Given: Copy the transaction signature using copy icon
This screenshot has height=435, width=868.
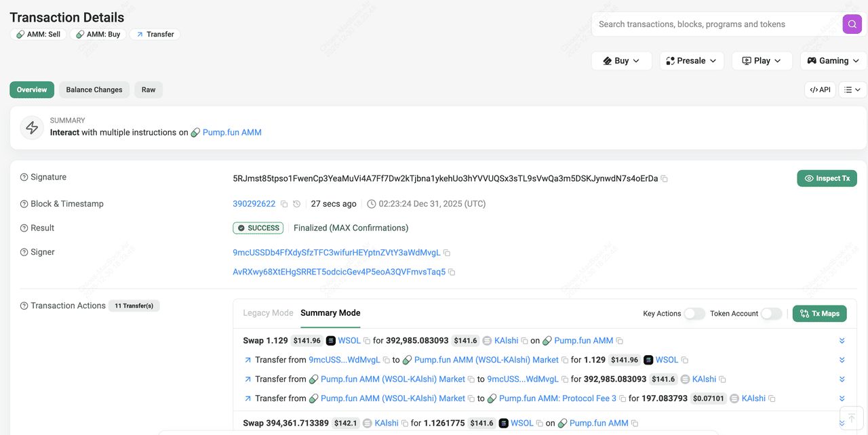Looking at the screenshot, I should click(x=664, y=178).
